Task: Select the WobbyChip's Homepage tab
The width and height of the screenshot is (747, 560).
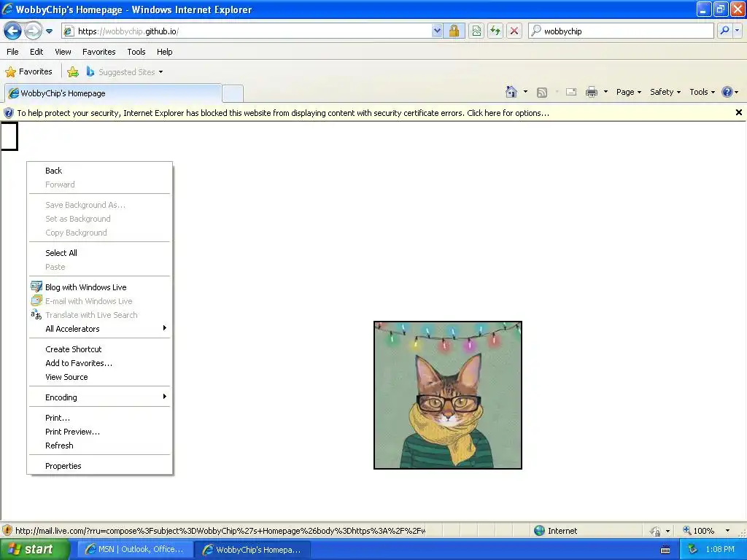Action: point(113,93)
